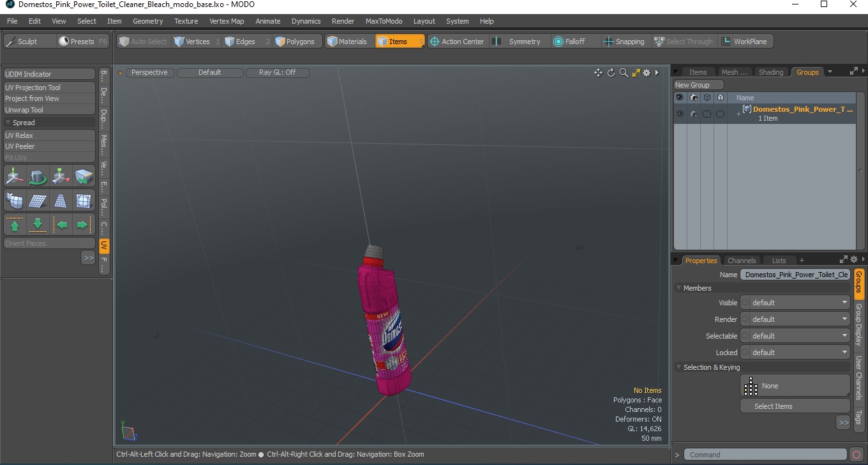Click the Command input field
The image size is (868, 465).
coord(766,455)
